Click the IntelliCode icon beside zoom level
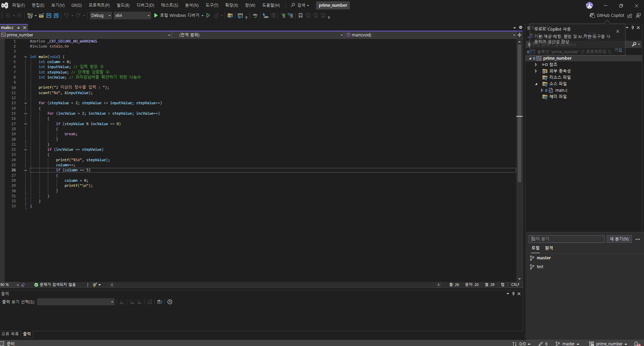 (x=23, y=285)
